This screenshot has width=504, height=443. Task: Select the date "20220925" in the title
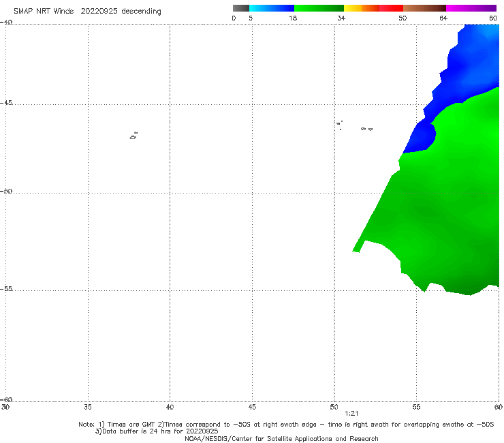click(99, 11)
